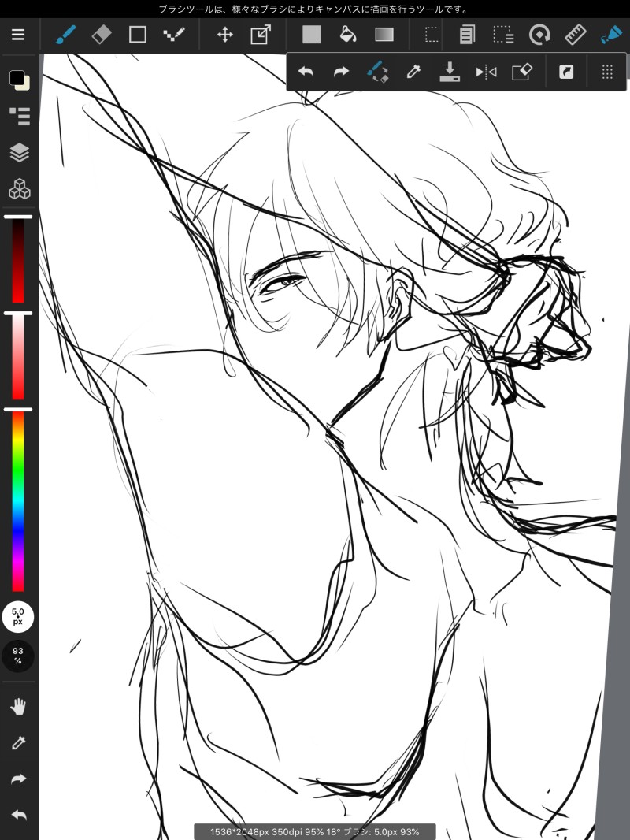Flip canvas horizontally with mirror icon
Viewport: 630px width, 840px height.
[486, 72]
